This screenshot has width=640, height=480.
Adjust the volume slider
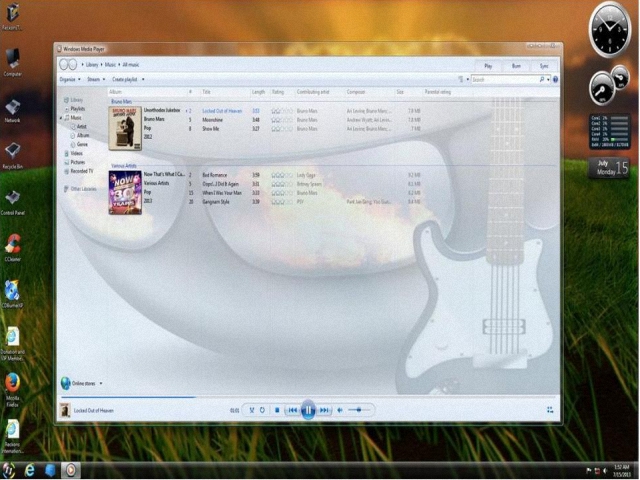click(359, 410)
